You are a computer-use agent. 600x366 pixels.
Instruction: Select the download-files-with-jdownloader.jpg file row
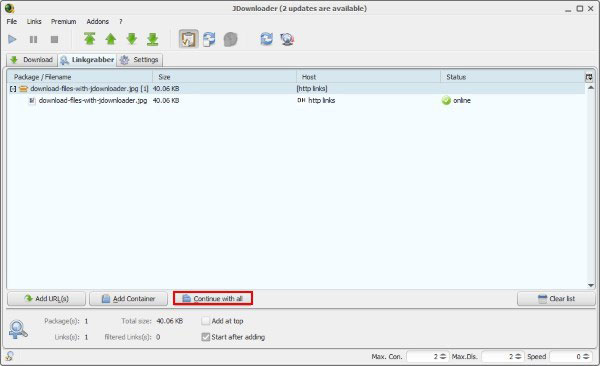point(296,100)
